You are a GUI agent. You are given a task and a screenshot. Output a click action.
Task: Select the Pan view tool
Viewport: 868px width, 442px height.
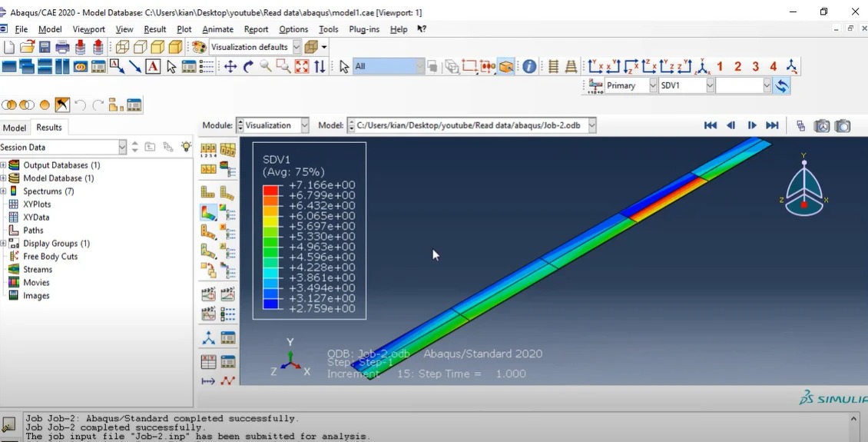click(230, 66)
